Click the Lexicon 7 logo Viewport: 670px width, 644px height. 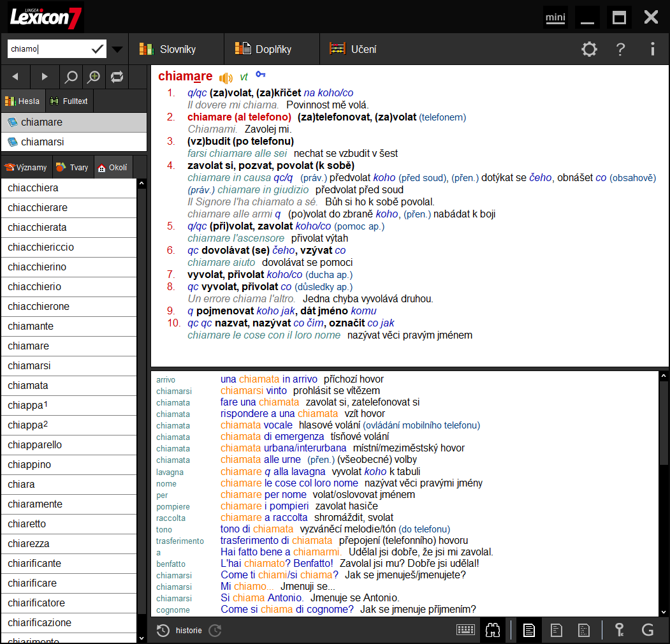45,17
